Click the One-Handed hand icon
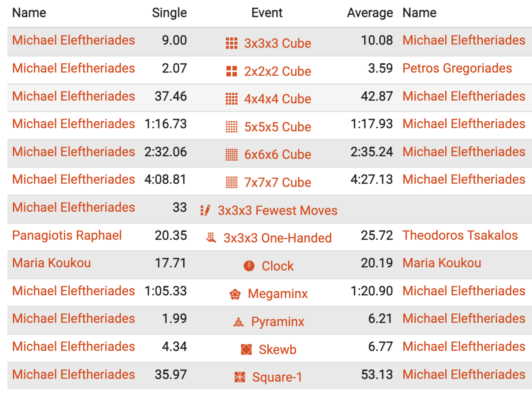532x394 pixels. tap(211, 238)
